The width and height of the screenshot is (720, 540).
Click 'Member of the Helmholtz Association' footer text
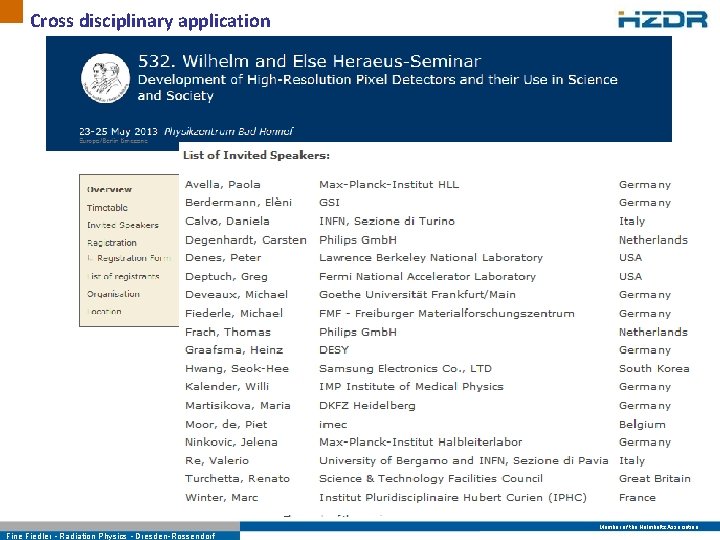tap(648, 527)
